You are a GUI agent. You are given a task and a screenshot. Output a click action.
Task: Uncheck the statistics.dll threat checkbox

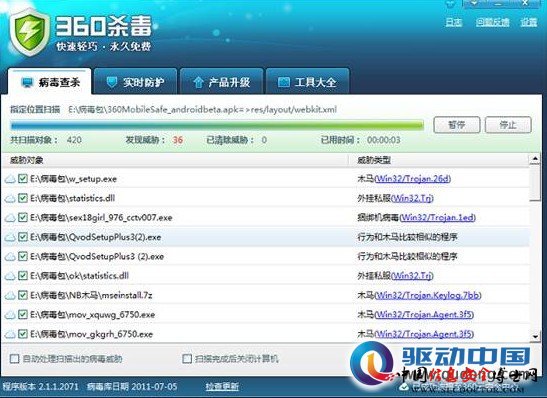(x=23, y=198)
